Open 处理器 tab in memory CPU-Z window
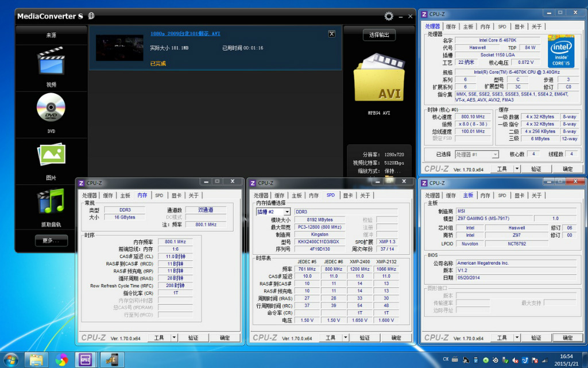 [89, 195]
